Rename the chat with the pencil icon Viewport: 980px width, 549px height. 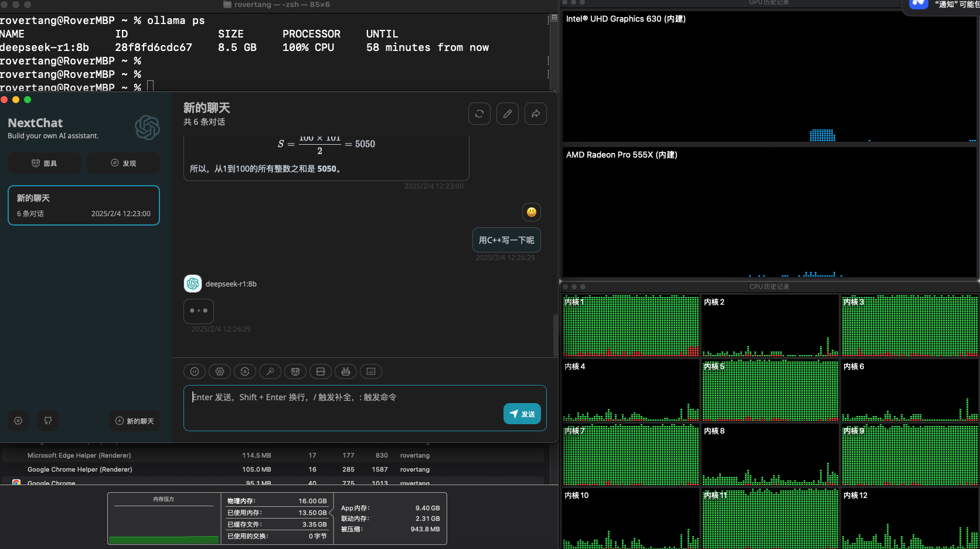point(508,114)
